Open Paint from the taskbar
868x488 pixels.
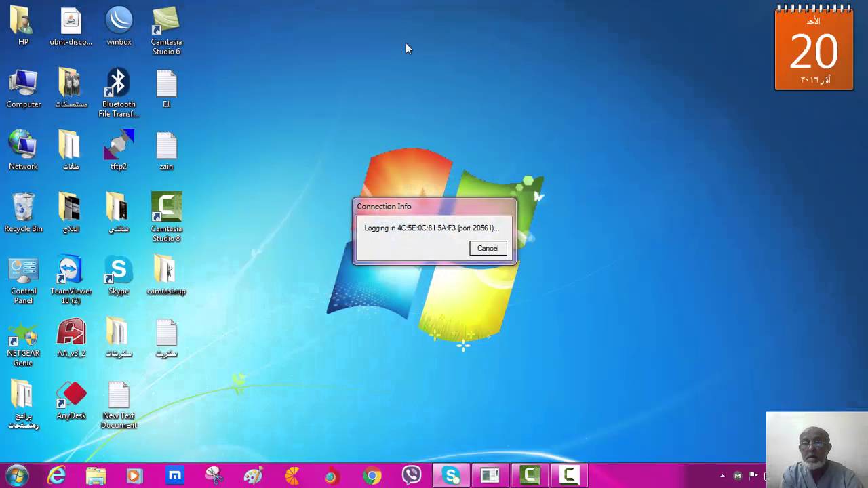[x=254, y=476]
